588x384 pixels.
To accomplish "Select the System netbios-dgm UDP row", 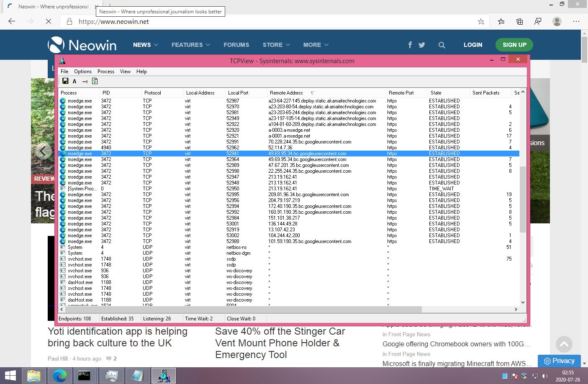I will (289, 253).
